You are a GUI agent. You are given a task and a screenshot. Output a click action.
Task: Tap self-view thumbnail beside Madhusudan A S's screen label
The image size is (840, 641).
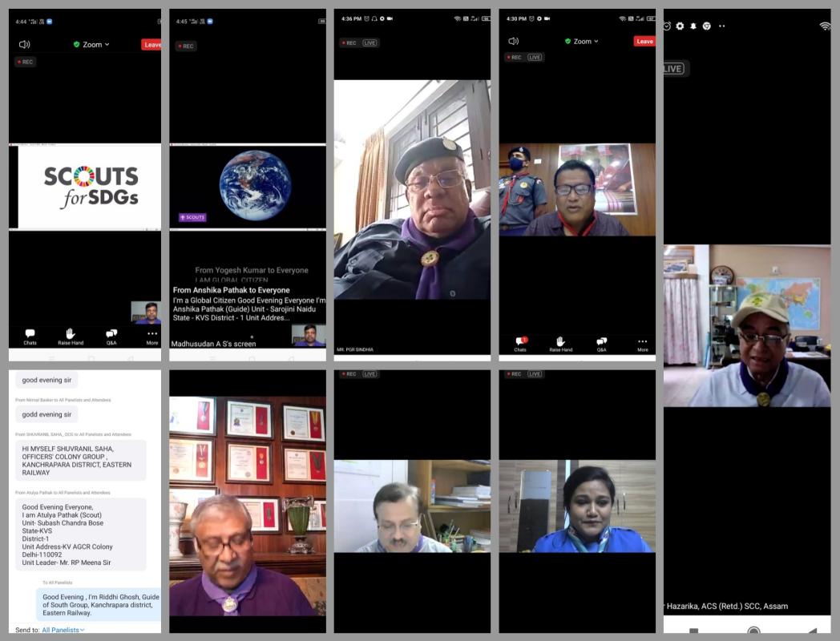(309, 334)
